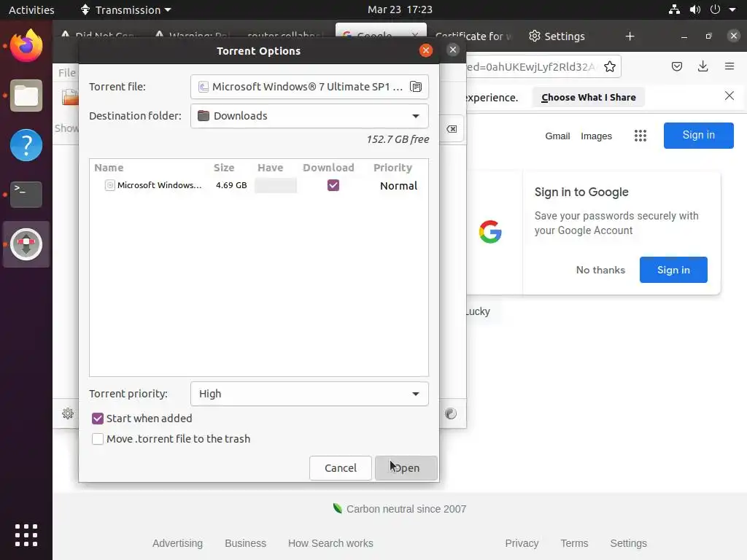Viewport: 747px width, 560px height.
Task: Open the network status tray icon
Action: [674, 9]
